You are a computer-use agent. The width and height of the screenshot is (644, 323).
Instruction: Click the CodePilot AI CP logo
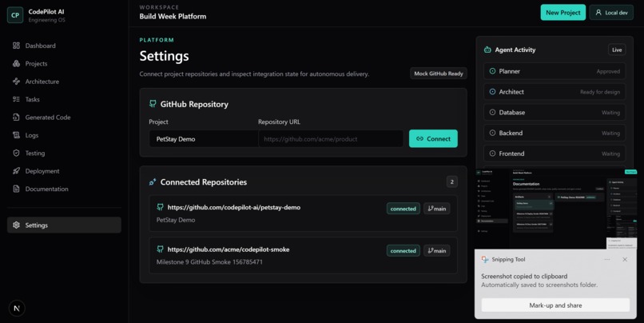[15, 15]
